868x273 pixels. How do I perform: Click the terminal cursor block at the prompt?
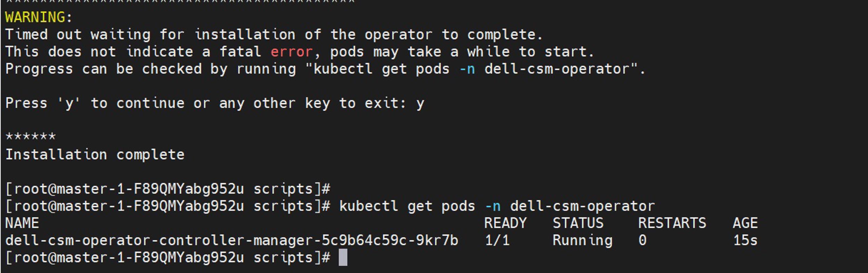pos(343,257)
